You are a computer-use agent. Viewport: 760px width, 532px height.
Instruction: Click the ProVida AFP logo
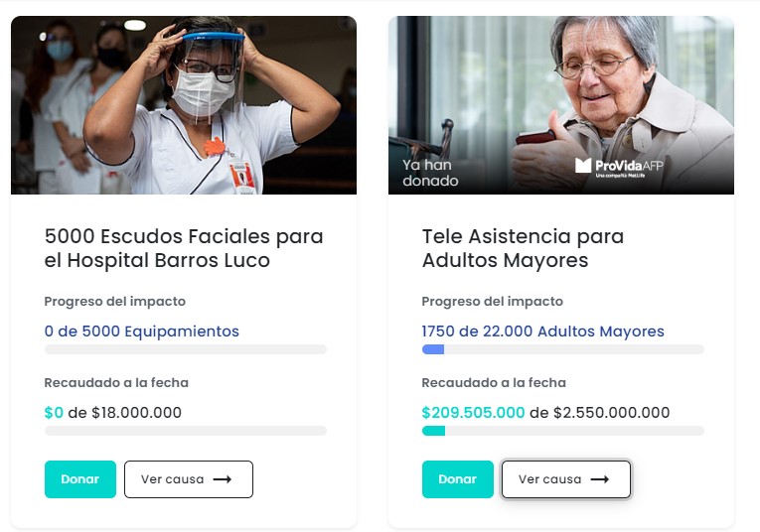pyautogui.click(x=619, y=168)
